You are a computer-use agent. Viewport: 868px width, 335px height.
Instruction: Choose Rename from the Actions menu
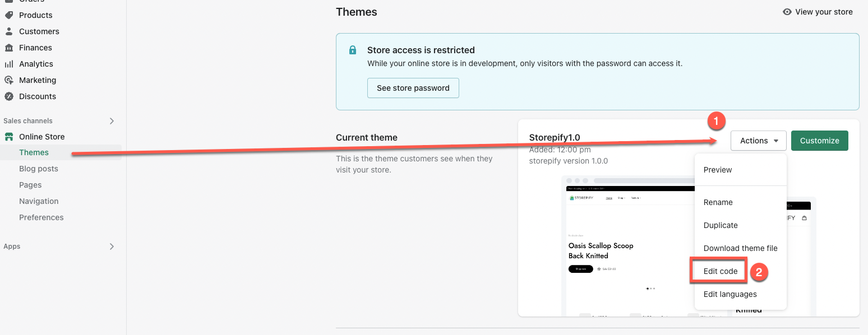[741, 202]
